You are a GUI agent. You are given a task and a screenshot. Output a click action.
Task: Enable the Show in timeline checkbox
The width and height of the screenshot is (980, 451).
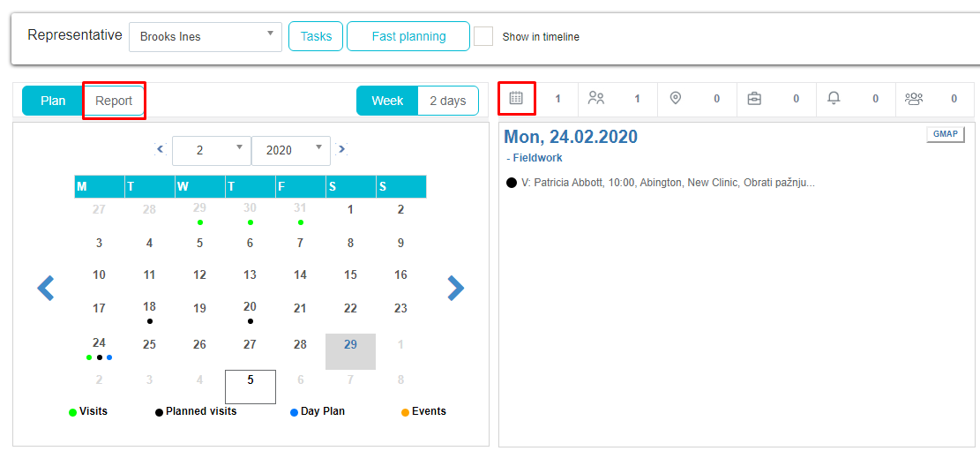coord(483,36)
